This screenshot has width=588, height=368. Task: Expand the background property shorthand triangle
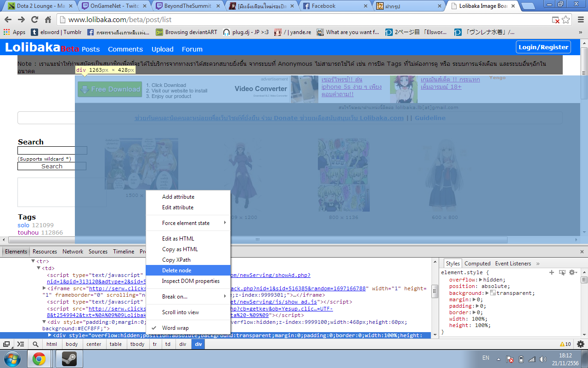pos(487,293)
